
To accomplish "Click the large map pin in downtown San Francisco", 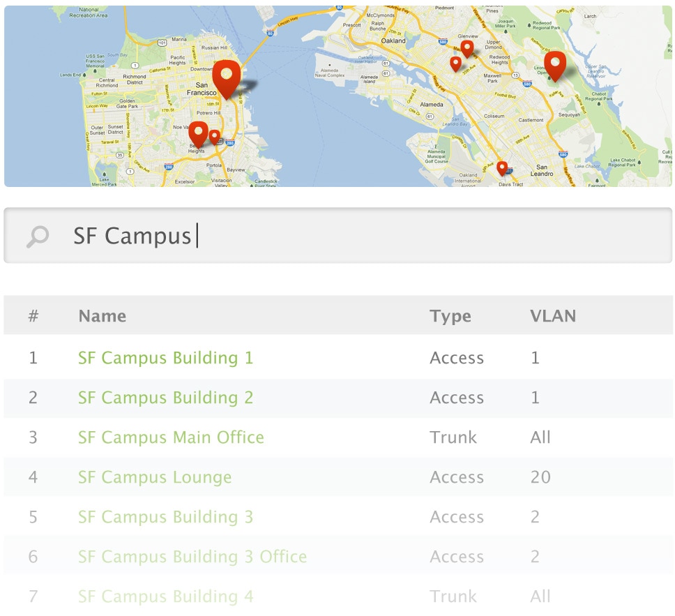I will (x=227, y=80).
